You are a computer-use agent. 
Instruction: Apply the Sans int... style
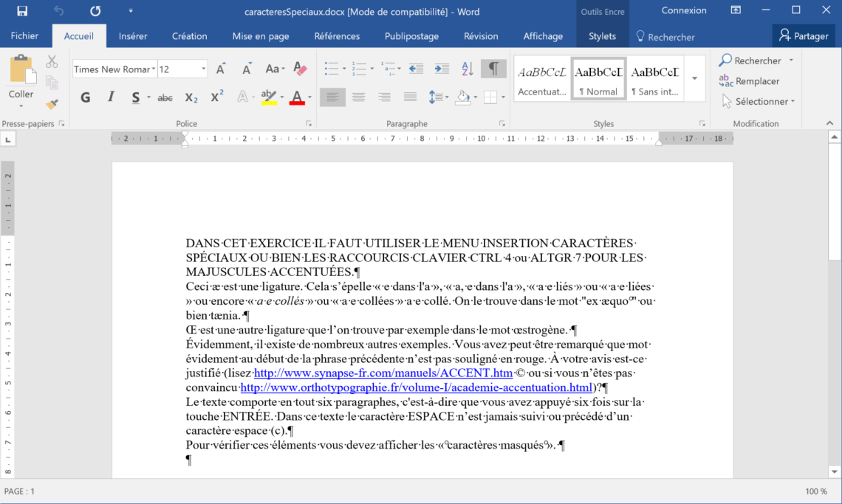(x=654, y=78)
